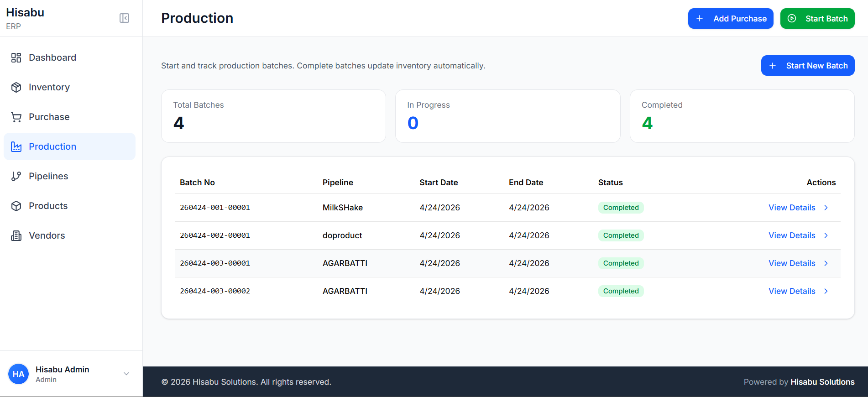868x397 pixels.
Task: Collapse the sidebar using the panel icon
Action: click(124, 18)
